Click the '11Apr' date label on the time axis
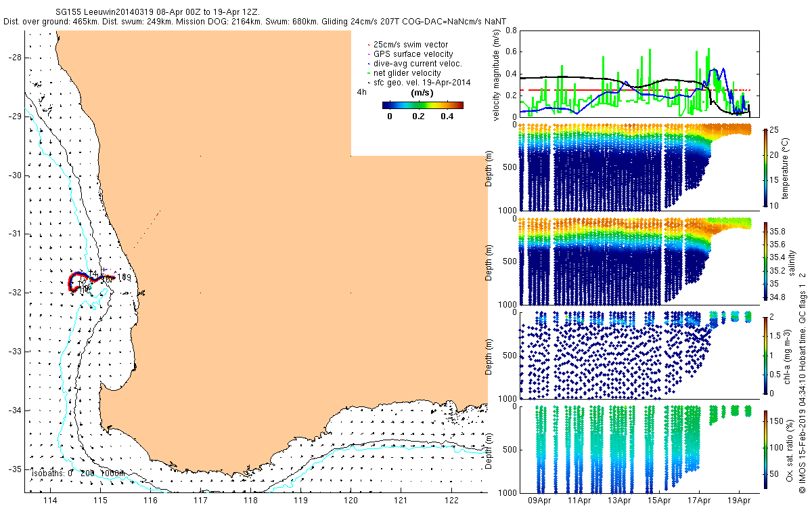 [x=580, y=501]
